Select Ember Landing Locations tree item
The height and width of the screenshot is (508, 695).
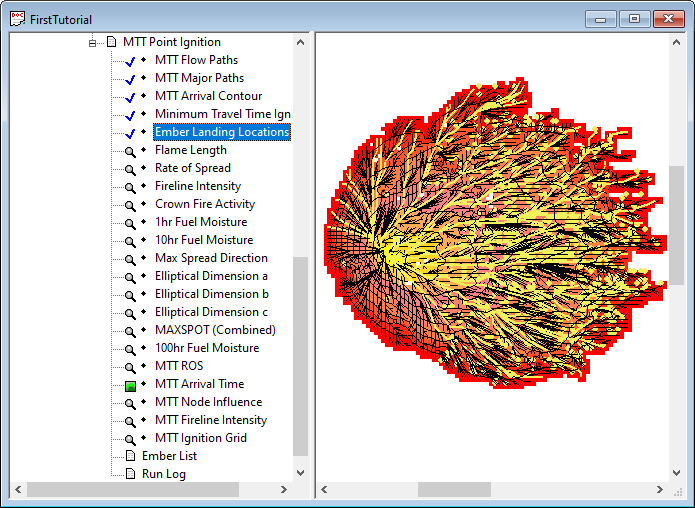pyautogui.click(x=221, y=132)
